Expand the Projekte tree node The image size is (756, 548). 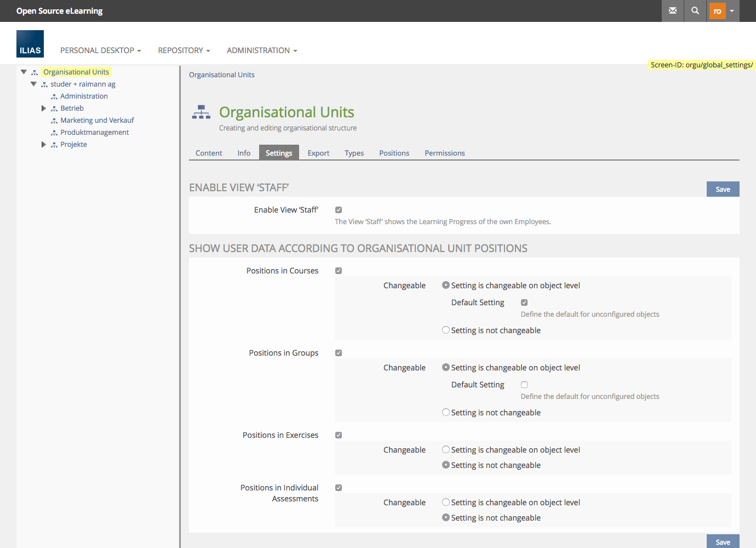point(44,145)
